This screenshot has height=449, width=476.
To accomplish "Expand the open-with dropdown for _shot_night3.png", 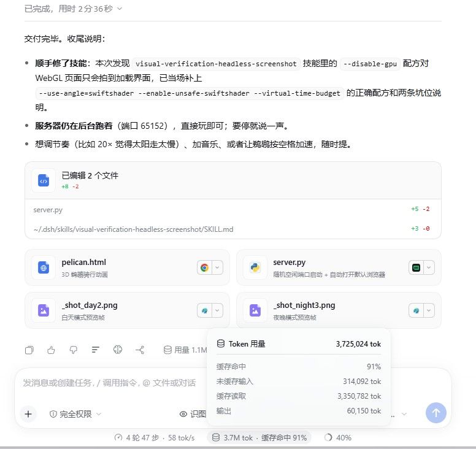I will pos(429,310).
